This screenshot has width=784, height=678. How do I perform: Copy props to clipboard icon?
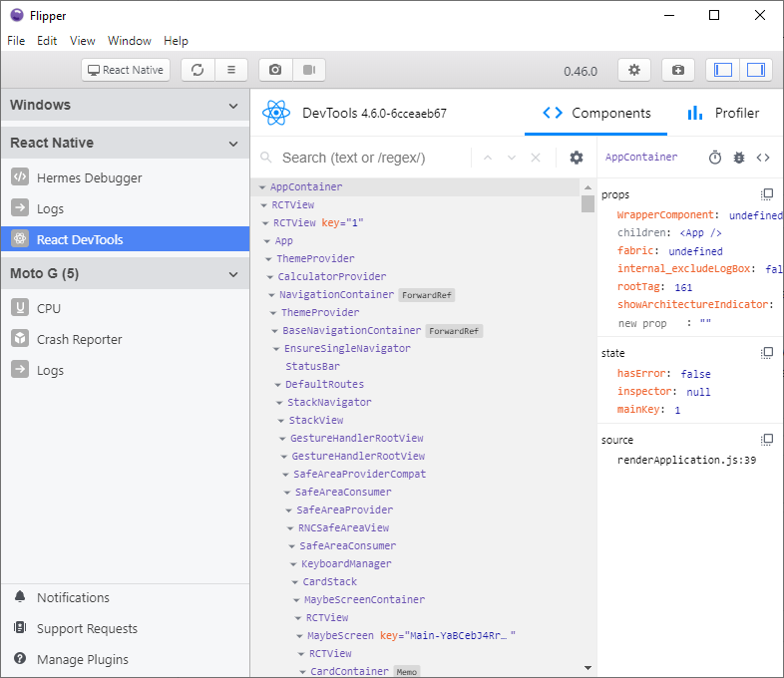(767, 194)
